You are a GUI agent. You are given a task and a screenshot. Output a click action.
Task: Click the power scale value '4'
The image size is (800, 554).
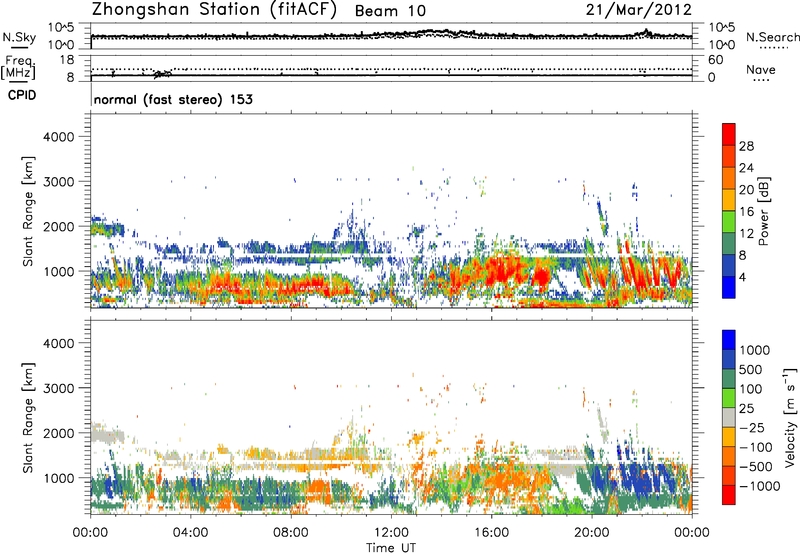point(742,278)
